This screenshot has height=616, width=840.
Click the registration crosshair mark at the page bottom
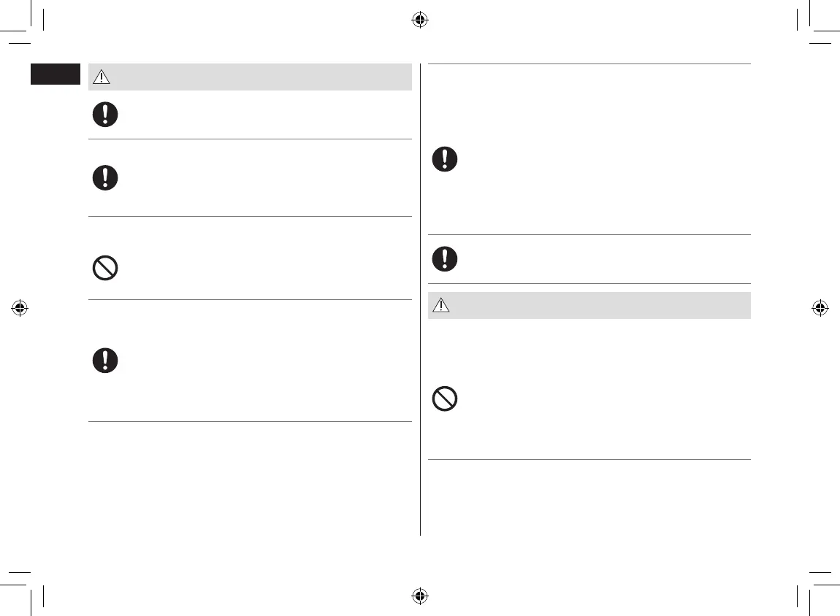coord(419,595)
